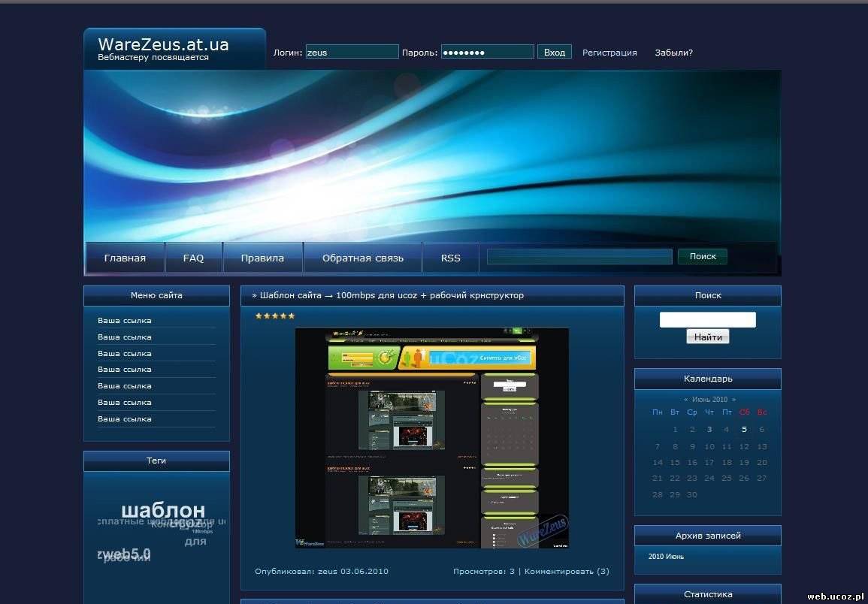Click into the Пароль password field
Viewport: 868px width, 604px height.
487,52
